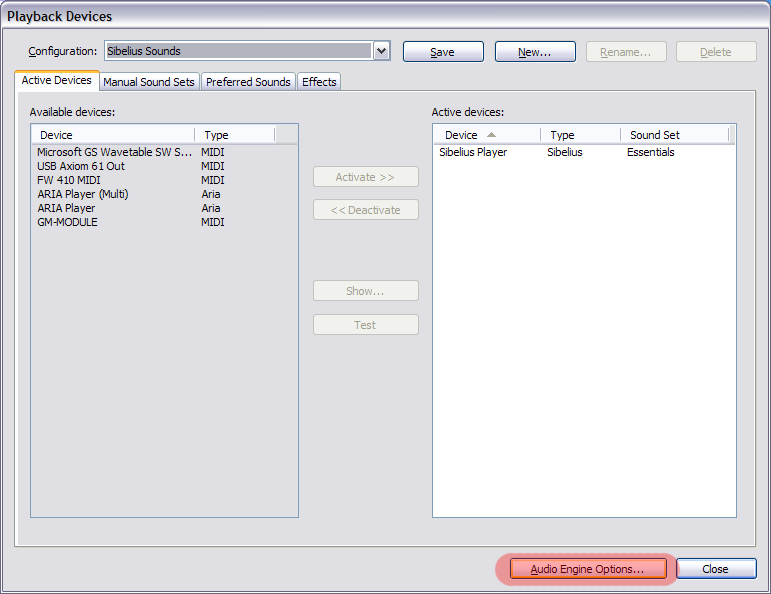
Task: Click the << Deactivate button
Action: pyautogui.click(x=366, y=210)
